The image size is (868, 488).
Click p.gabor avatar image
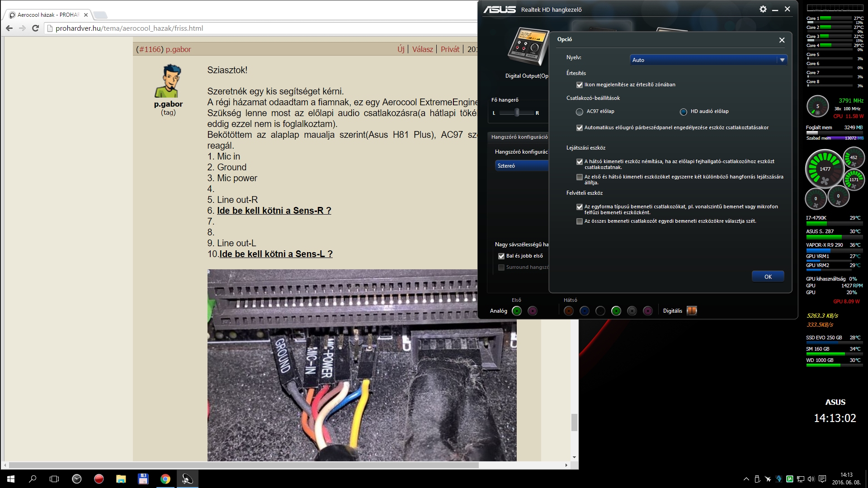click(168, 81)
